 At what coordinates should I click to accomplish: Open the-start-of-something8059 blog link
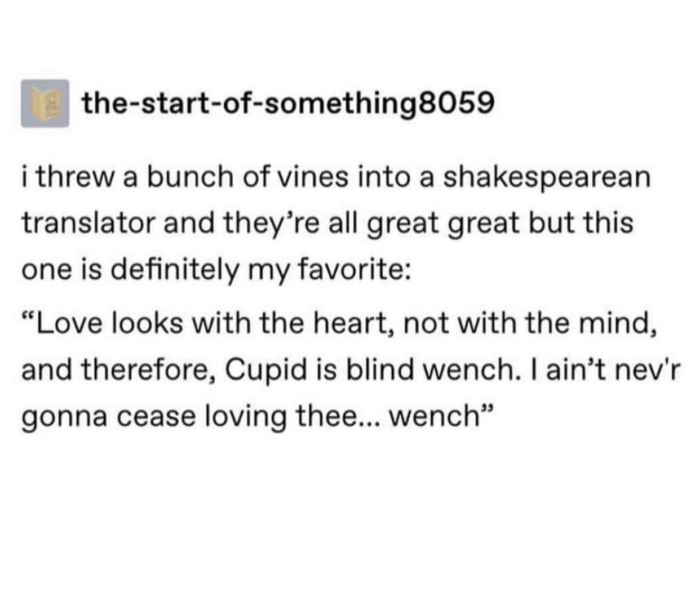(289, 104)
